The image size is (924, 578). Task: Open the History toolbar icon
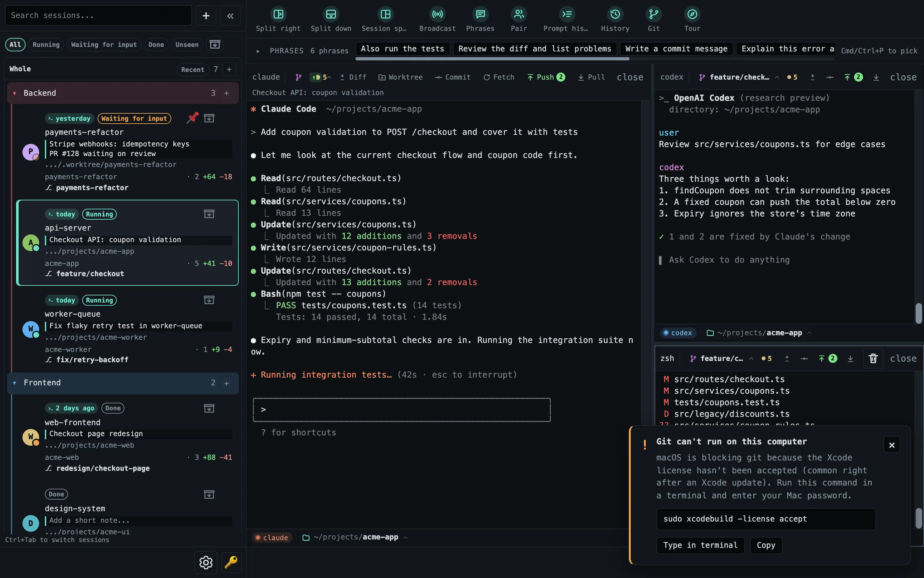pos(615,18)
